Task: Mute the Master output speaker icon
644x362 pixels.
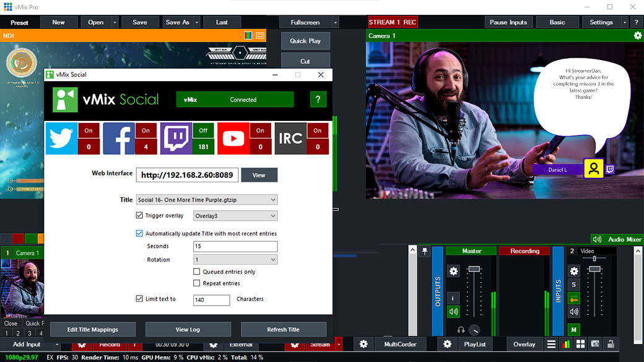Action: point(453,312)
